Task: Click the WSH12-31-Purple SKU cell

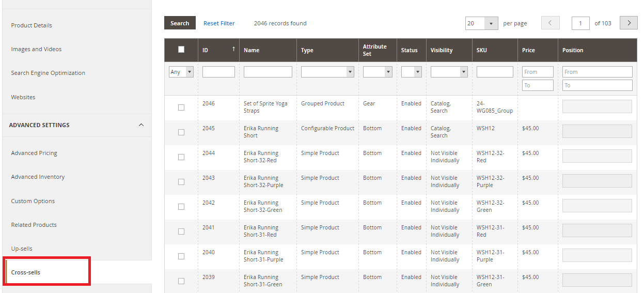Action: coord(490,256)
